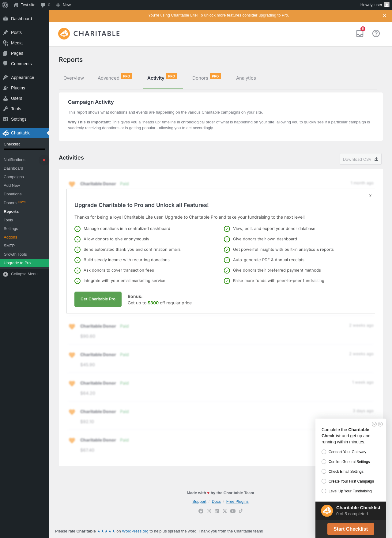Viewport: 392px width, 538px height.
Task: Open the Facebook social icon in footer
Action: (x=201, y=511)
